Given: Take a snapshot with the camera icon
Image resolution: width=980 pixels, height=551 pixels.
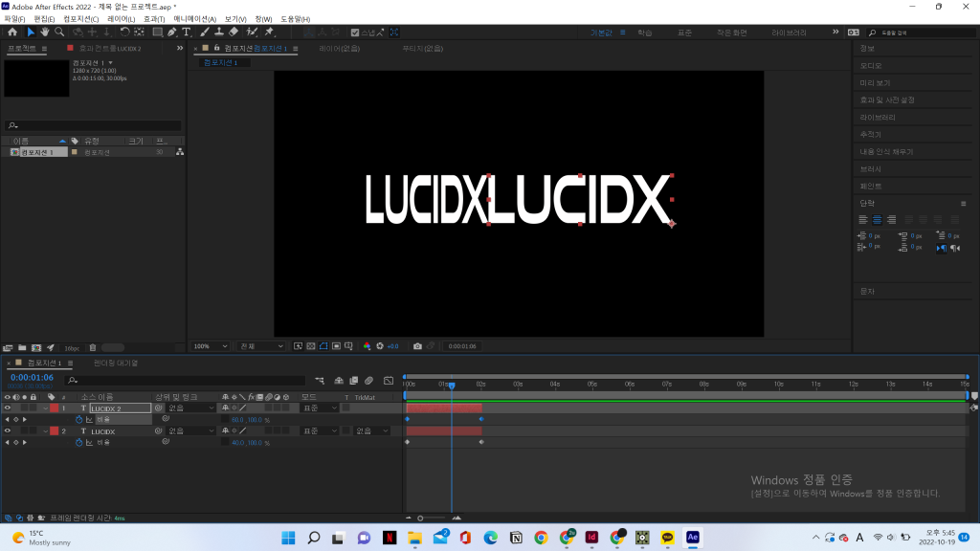Looking at the screenshot, I should 417,346.
